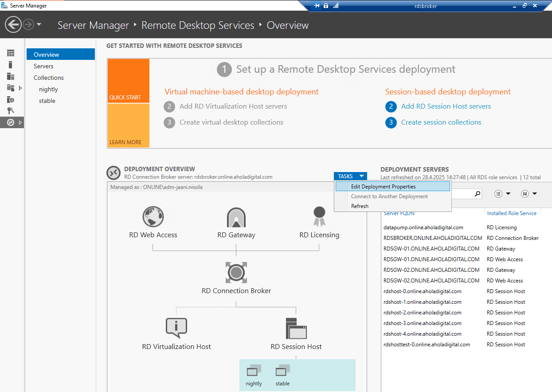Sort by Installed Role Service column
The image size is (552, 392).
pyautogui.click(x=512, y=213)
